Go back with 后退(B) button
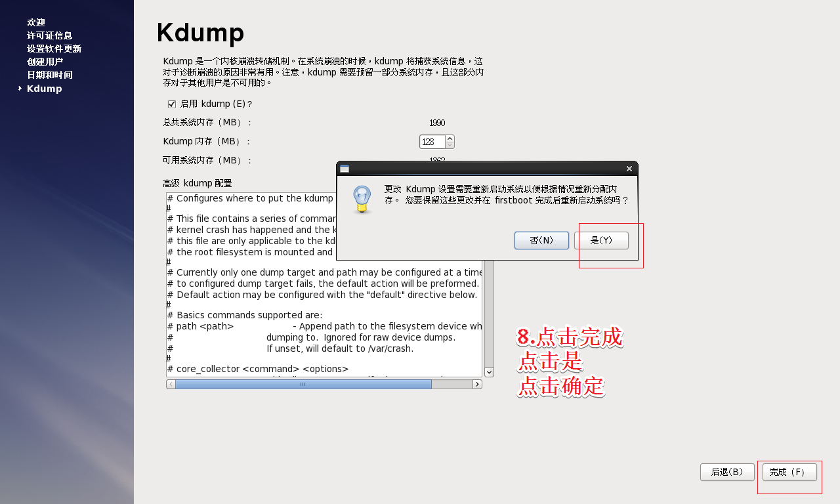840x504 pixels. pyautogui.click(x=727, y=472)
